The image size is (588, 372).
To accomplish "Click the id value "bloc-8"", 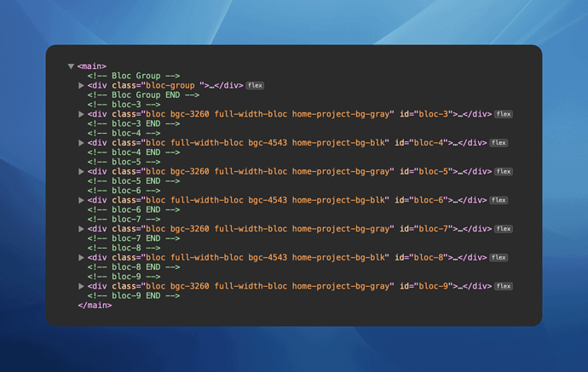I will [429, 257].
